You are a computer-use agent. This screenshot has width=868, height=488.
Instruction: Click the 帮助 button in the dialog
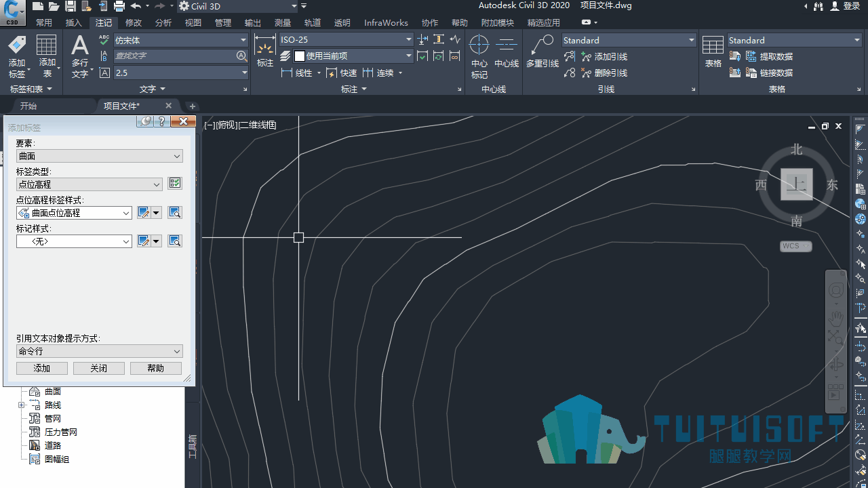coord(156,368)
